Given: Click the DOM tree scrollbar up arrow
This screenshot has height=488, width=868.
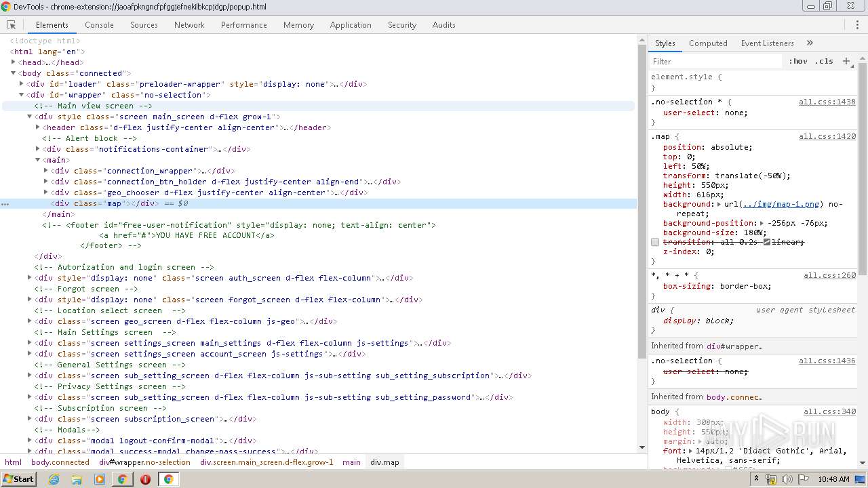Looking at the screenshot, I should click(642, 40).
